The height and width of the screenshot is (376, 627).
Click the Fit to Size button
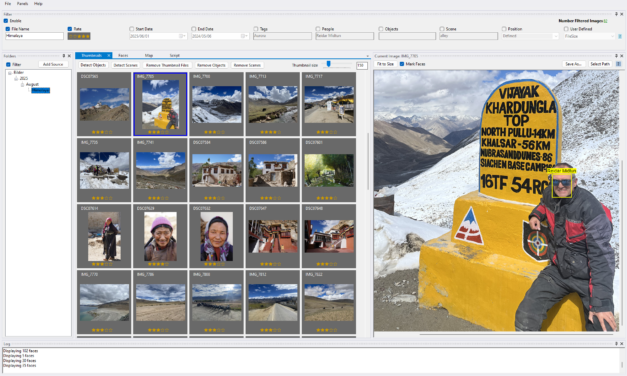385,64
